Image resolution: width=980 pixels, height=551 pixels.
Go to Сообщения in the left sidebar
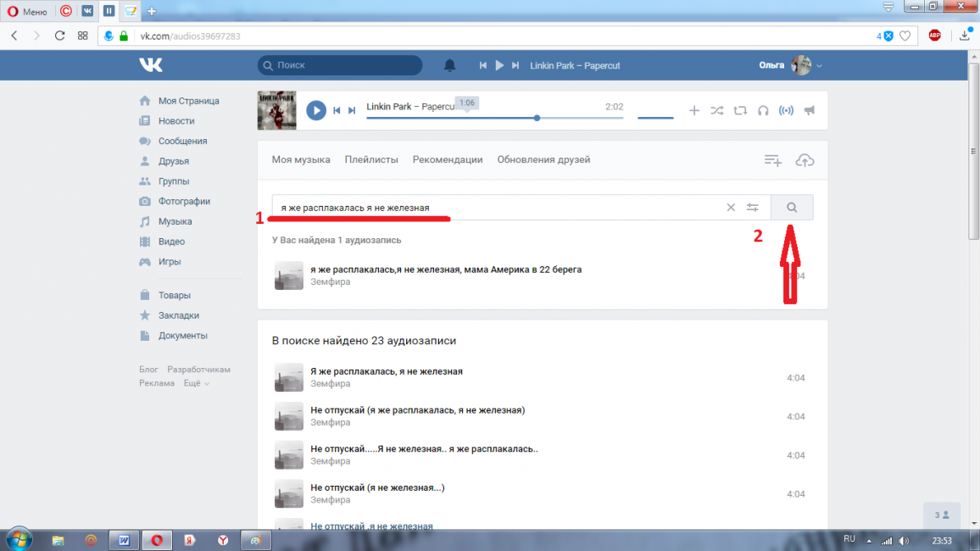182,141
